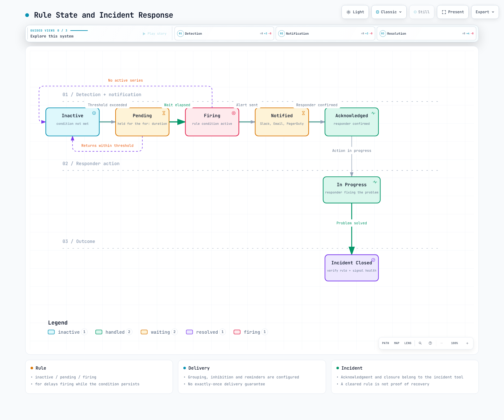Click 'No exactly-once delivery guarantee' line
The width and height of the screenshot is (504, 420).
tap(226, 384)
